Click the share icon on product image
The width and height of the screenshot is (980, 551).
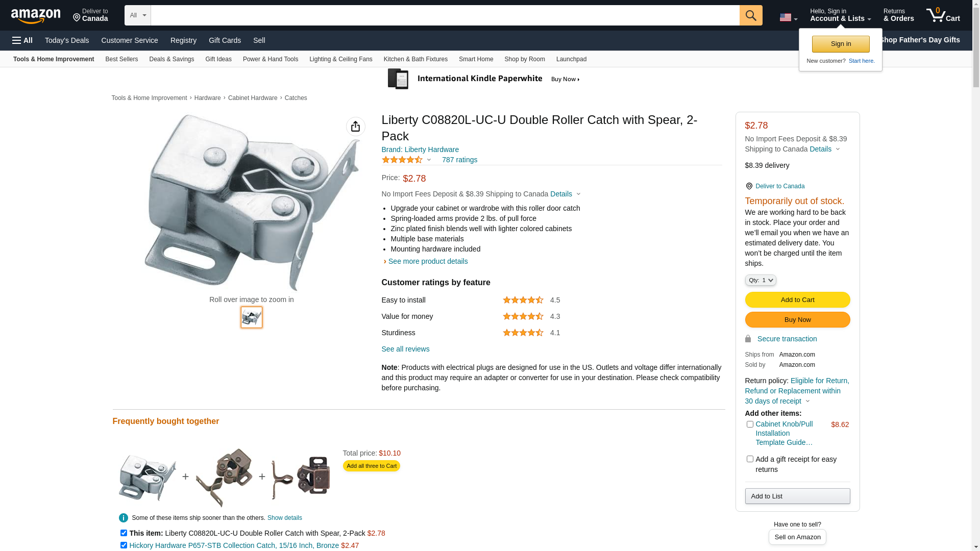(355, 127)
